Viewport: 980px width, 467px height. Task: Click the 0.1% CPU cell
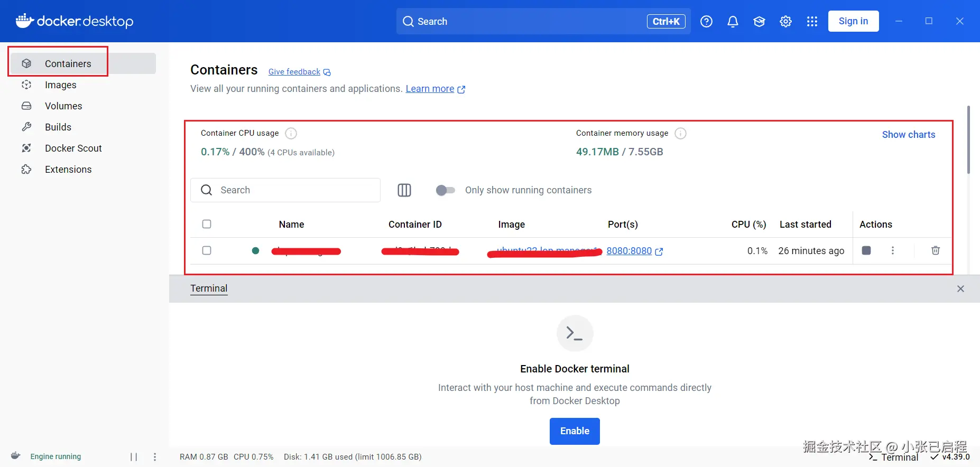coord(757,251)
